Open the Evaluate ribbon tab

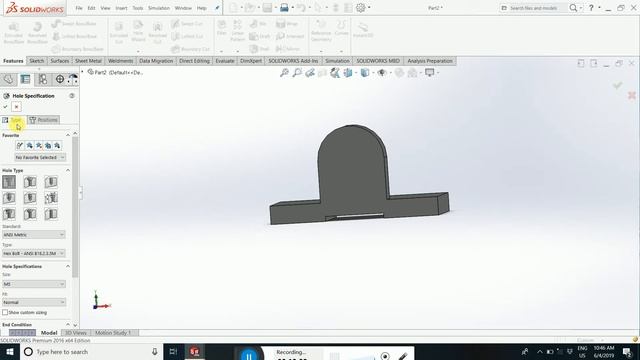point(225,61)
